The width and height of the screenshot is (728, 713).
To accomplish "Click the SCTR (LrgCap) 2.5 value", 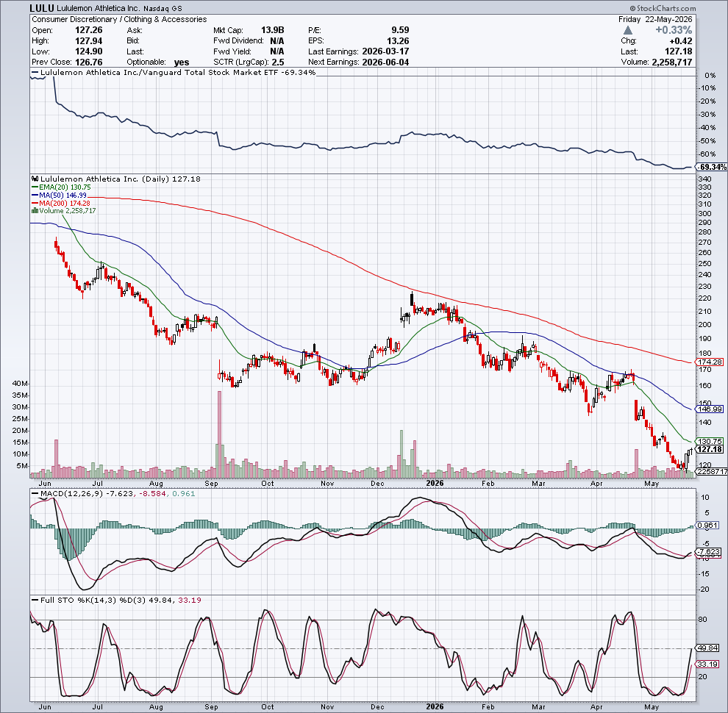I will pyautogui.click(x=278, y=62).
